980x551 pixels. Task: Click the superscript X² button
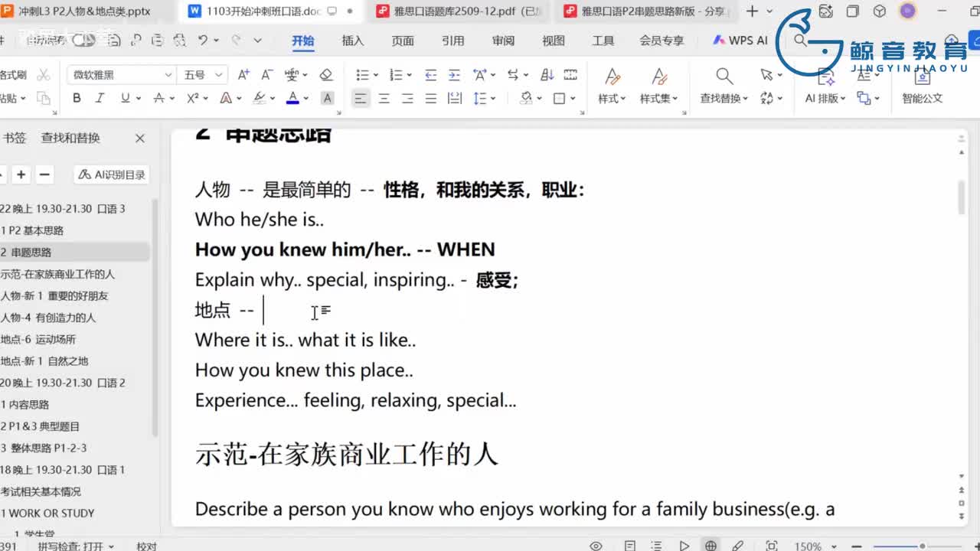192,98
